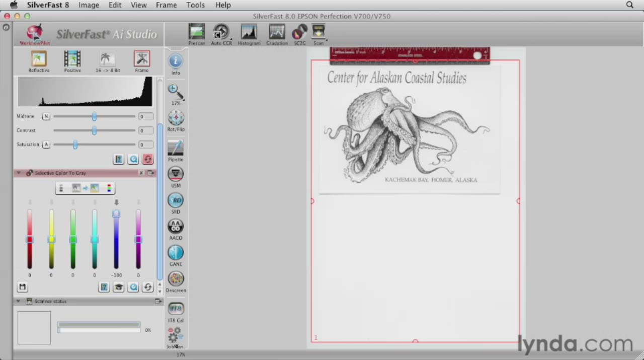Open help for Selective Color To Gray
This screenshot has width=644, height=360.
[x=104, y=287]
